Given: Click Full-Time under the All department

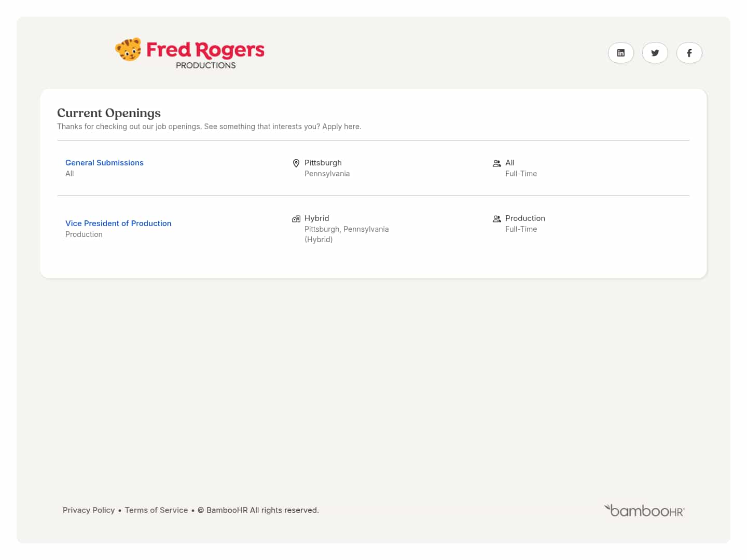Looking at the screenshot, I should [521, 174].
